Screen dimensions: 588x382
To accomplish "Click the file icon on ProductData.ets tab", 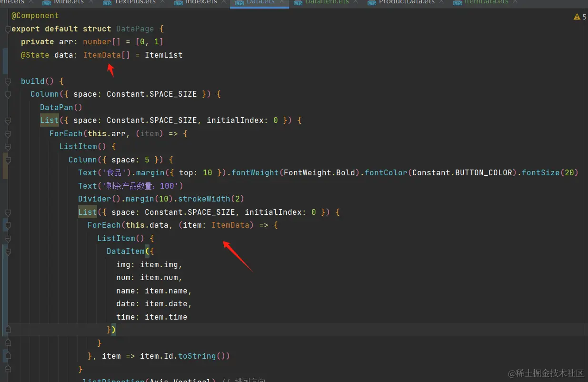I will (371, 2).
